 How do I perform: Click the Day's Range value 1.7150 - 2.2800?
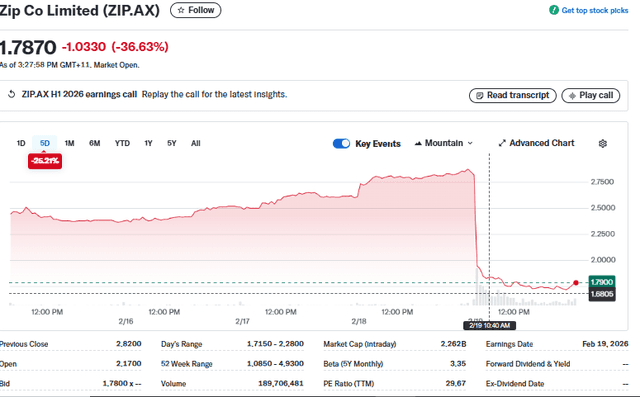(x=275, y=344)
